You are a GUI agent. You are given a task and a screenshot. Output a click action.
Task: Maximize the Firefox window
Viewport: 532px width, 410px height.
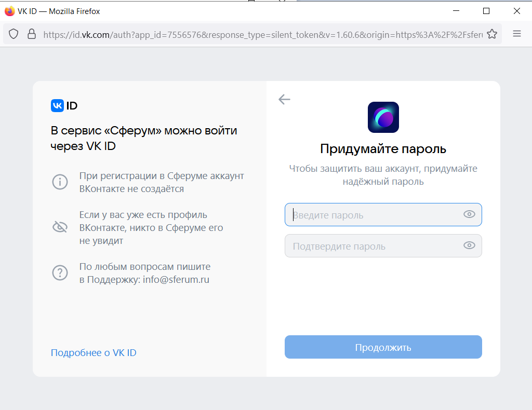(486, 11)
